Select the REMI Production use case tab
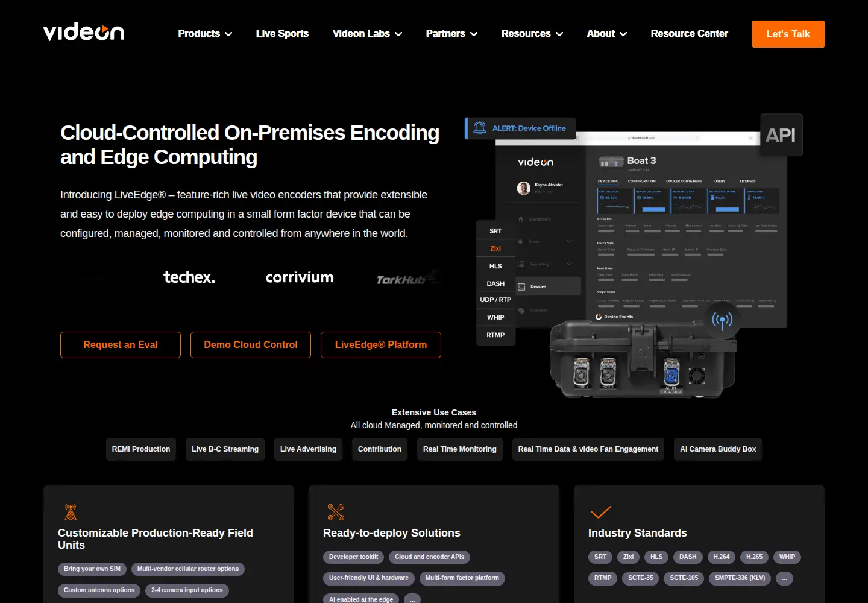Viewport: 868px width, 603px height. click(141, 449)
